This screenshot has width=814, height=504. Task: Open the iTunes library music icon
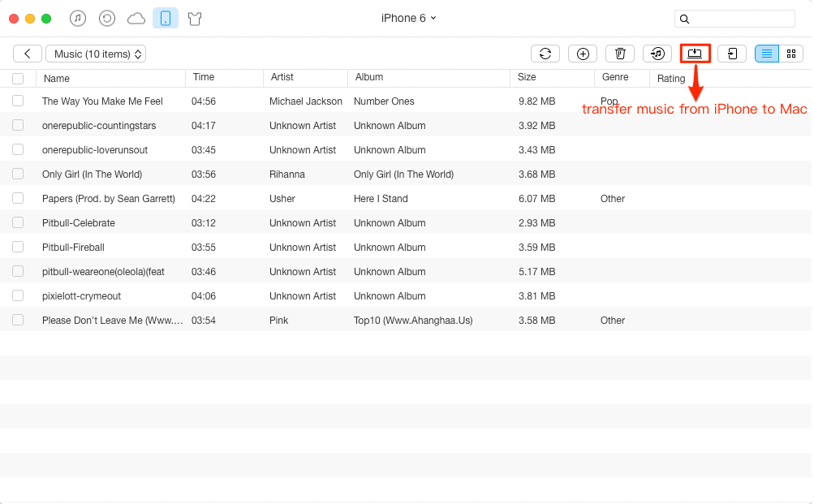[78, 18]
